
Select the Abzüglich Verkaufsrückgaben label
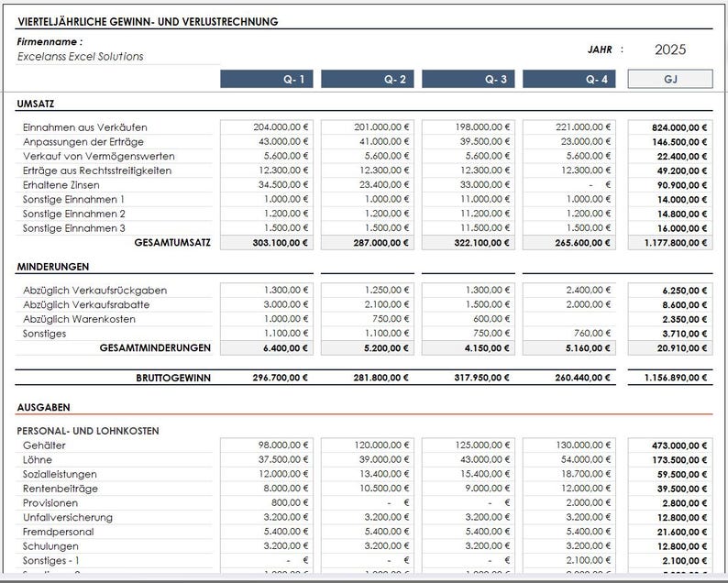coord(94,291)
